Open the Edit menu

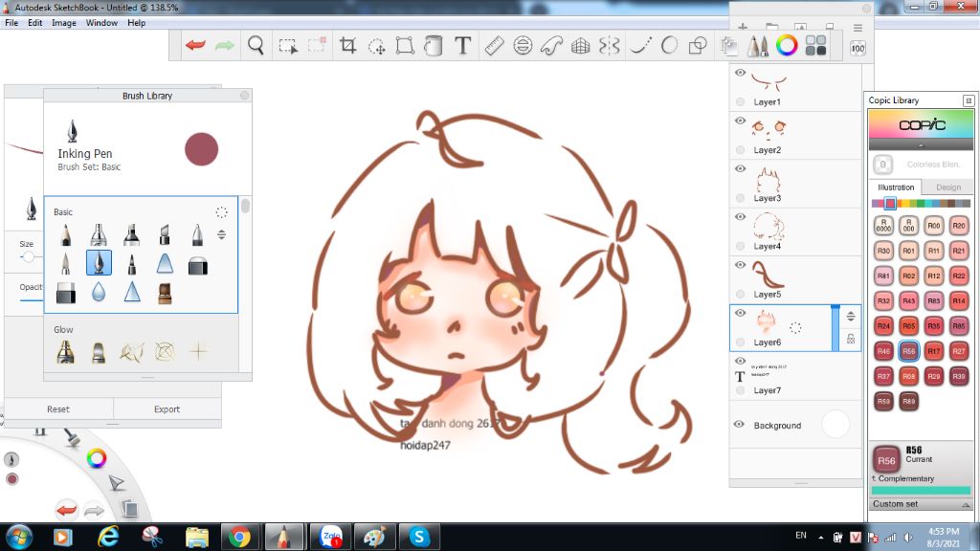coord(35,23)
